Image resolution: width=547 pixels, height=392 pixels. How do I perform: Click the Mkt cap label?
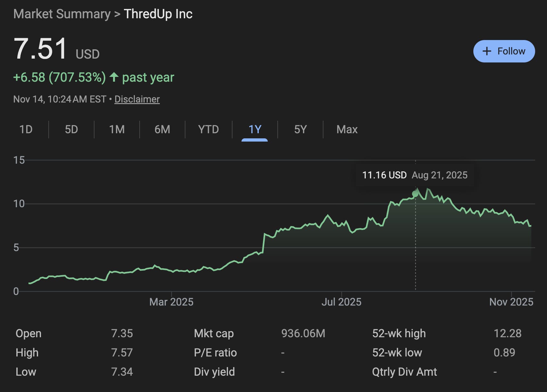pyautogui.click(x=214, y=333)
